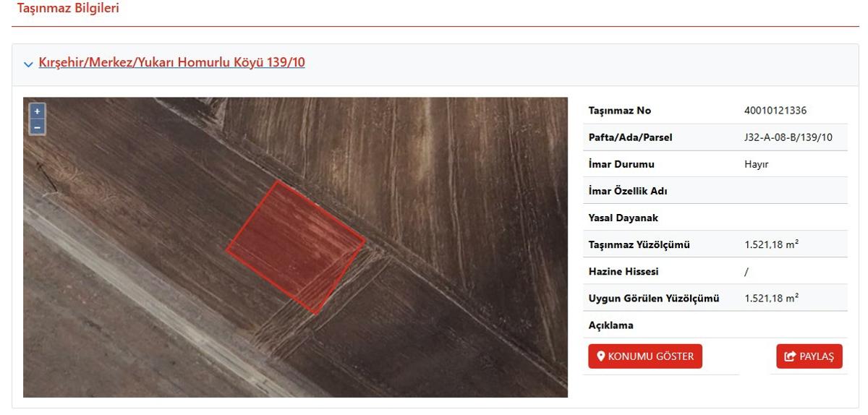Collapse the Kırşehir/Merkez/Yukarı Homurlu Köyü panel chevron
The height and width of the screenshot is (415, 868).
coord(28,64)
